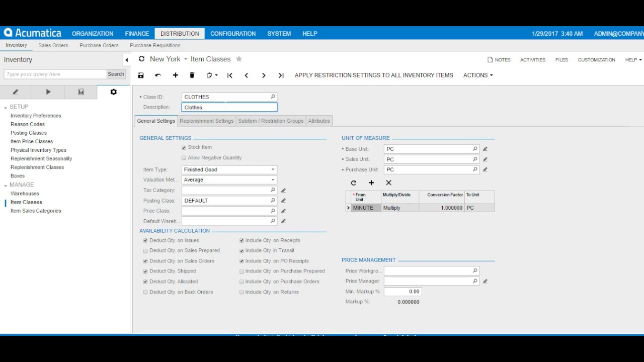Expand the ACTIONS dropdown menu
644x362 pixels.
[x=478, y=75]
